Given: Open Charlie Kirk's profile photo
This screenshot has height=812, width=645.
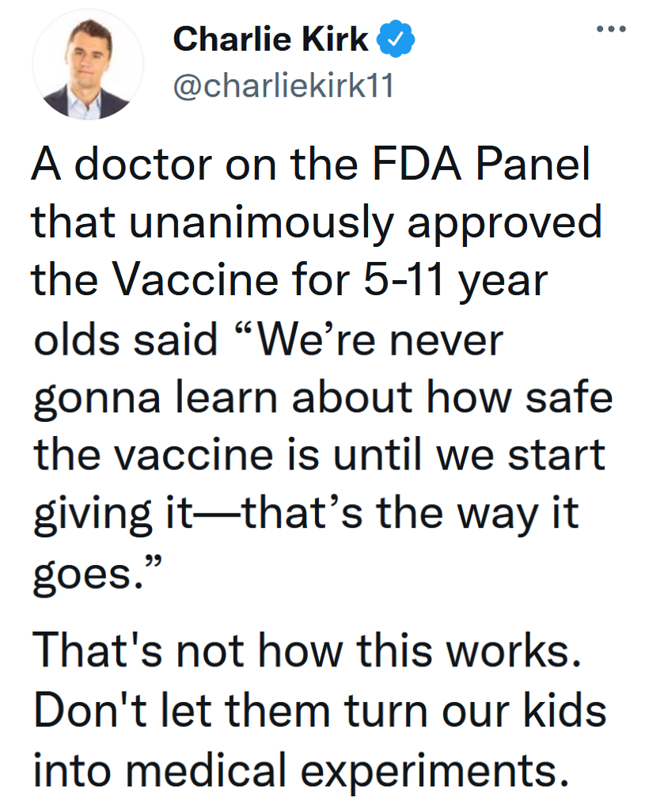Looking at the screenshot, I should (88, 66).
